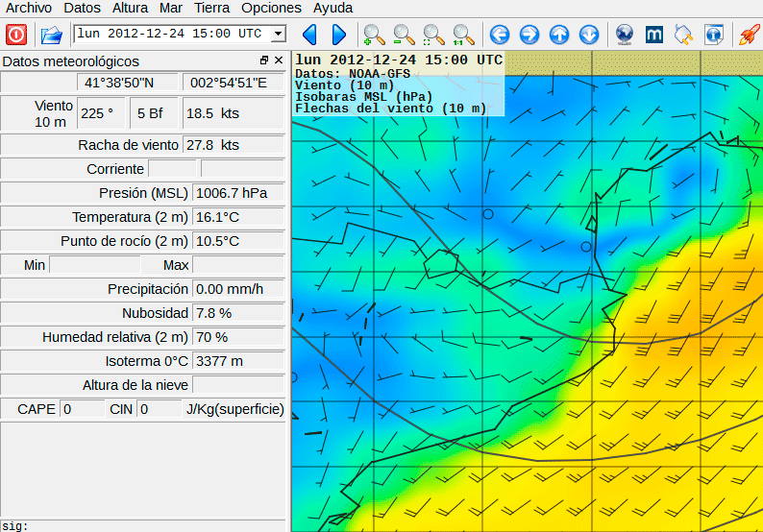Click the relative humidity value 70 %
Image resolution: width=763 pixels, height=532 pixels.
[x=238, y=337]
